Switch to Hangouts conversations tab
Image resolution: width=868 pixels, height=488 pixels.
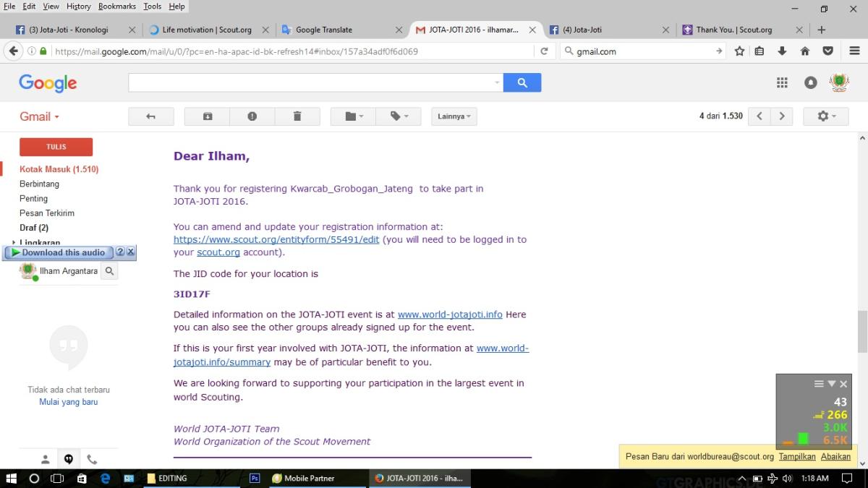point(69,459)
